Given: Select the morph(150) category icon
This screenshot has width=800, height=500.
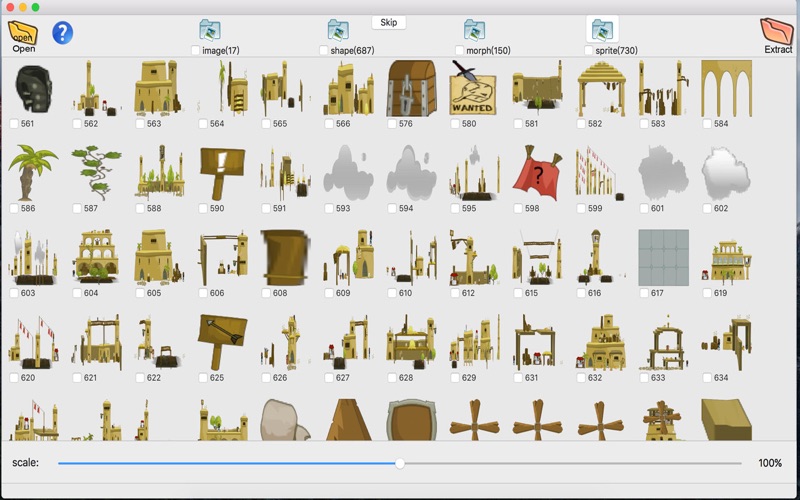Looking at the screenshot, I should coord(474,30).
